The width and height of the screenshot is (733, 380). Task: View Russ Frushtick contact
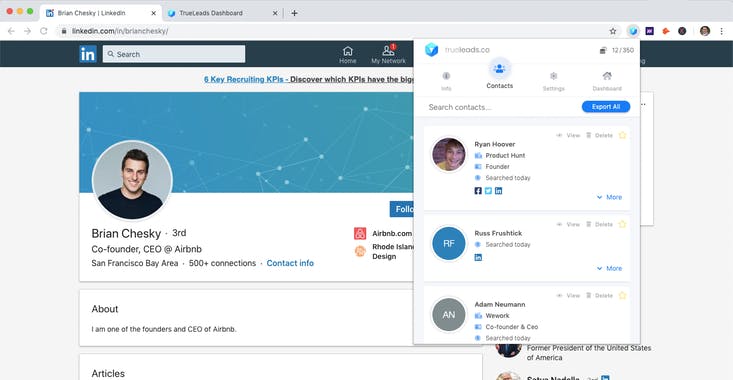(x=568, y=224)
